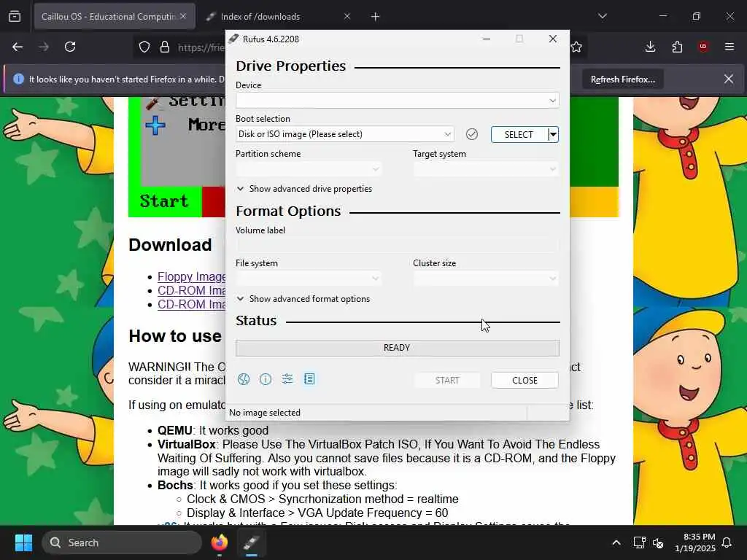Click the uBlock Origin extension icon
Screen dimensions: 747x560
pos(703,47)
